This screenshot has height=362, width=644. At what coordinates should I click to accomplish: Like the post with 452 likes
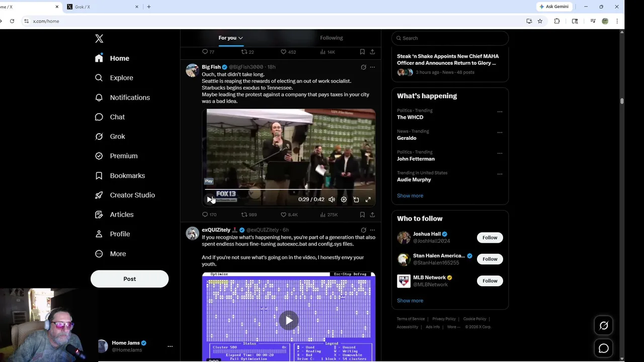click(288, 52)
